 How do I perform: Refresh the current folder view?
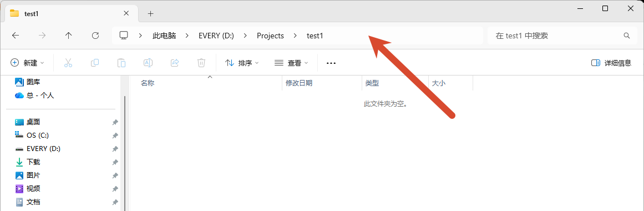pos(95,36)
